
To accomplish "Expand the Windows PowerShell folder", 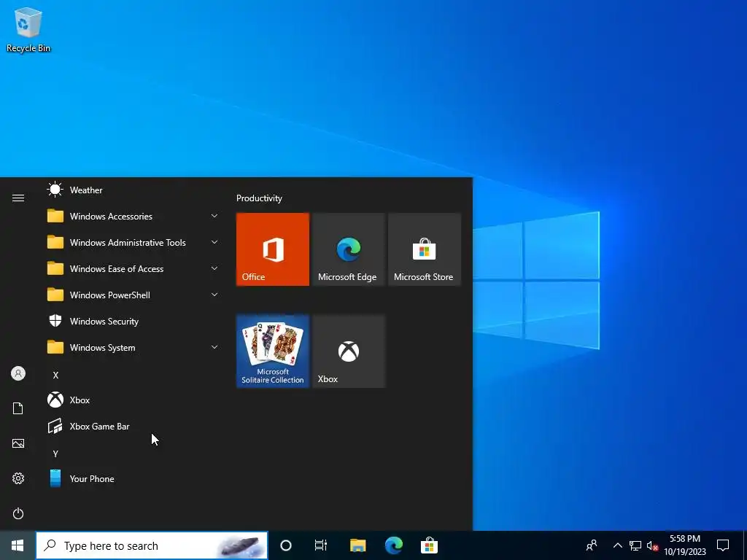I will tap(133, 295).
